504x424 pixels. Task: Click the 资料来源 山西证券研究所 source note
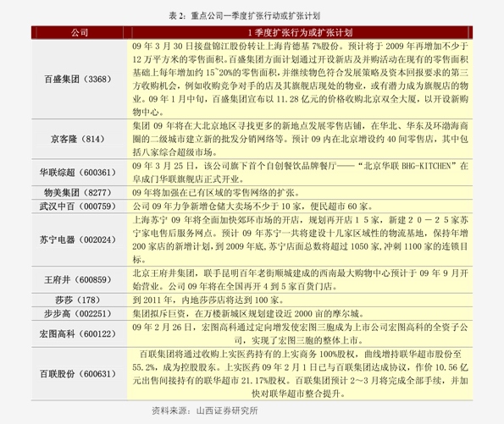[205, 410]
